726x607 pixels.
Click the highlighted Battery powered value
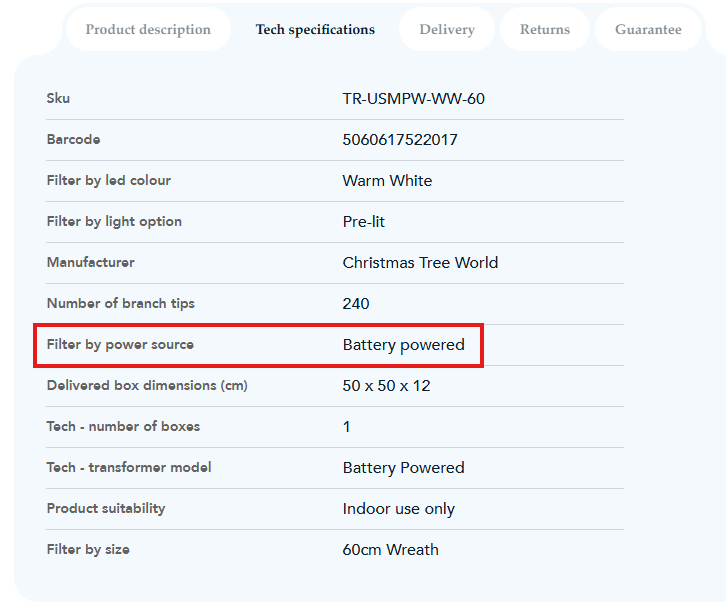(403, 344)
